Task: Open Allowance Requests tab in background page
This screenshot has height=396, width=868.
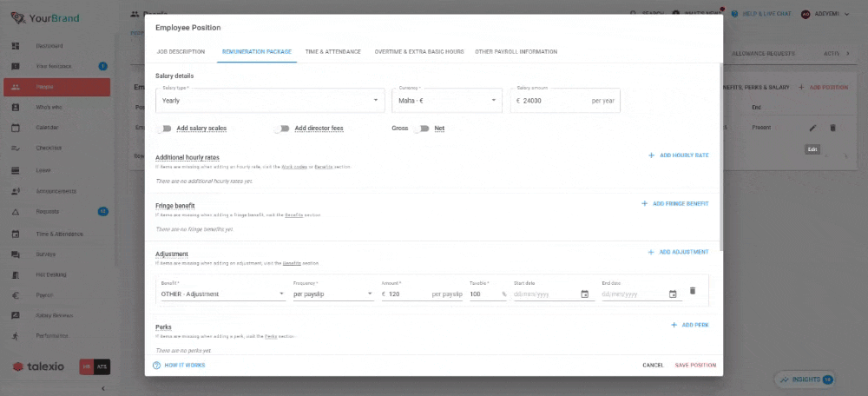Action: click(763, 54)
